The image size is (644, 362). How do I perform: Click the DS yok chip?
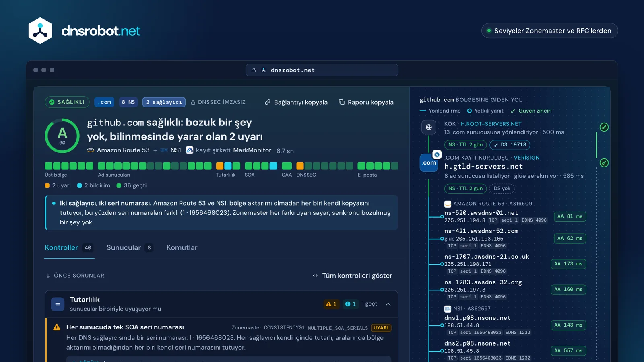point(502,189)
